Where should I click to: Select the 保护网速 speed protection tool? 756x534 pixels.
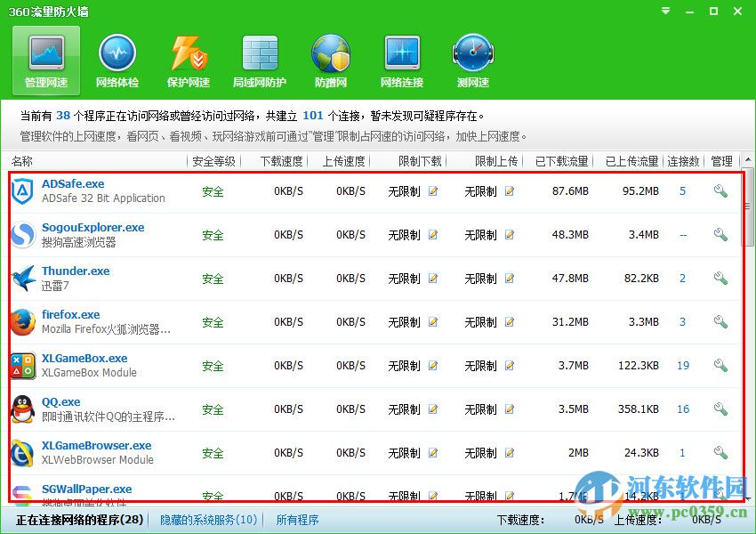click(188, 60)
